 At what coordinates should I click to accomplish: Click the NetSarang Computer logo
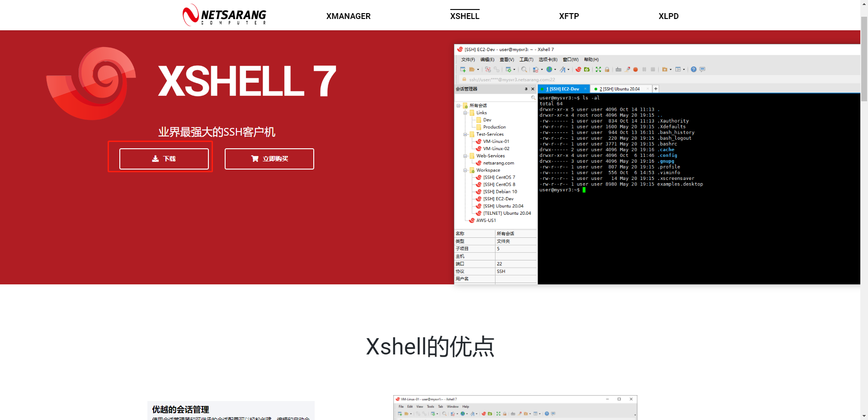click(x=224, y=15)
